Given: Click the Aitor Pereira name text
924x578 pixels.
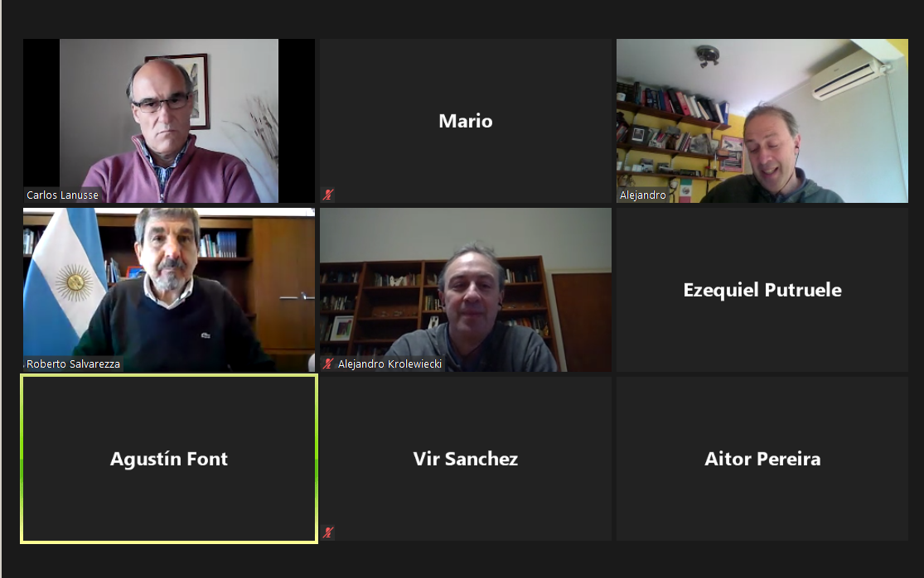Looking at the screenshot, I should point(762,459).
